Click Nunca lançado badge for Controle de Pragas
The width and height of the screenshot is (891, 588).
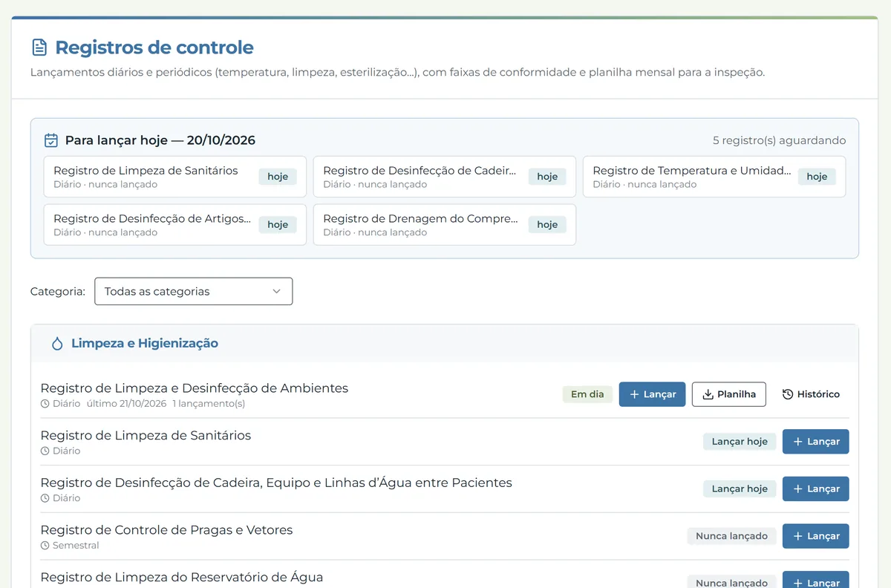[x=731, y=536]
